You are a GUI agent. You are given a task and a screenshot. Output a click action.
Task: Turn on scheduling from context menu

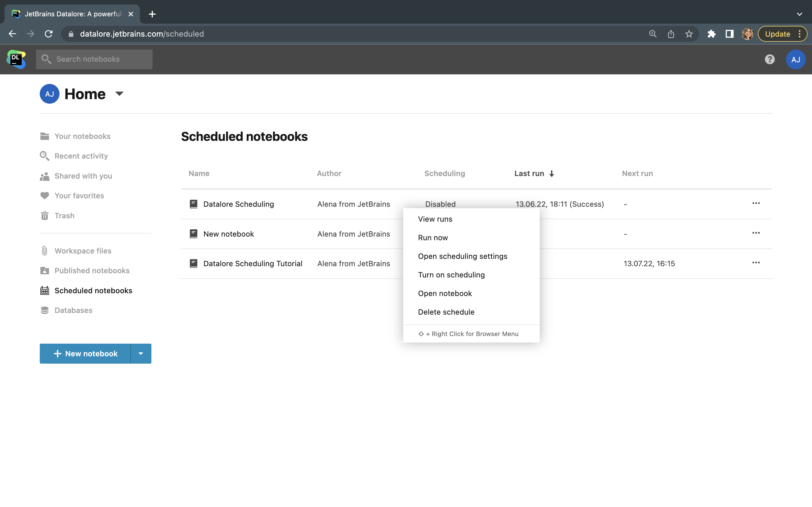pyautogui.click(x=451, y=275)
